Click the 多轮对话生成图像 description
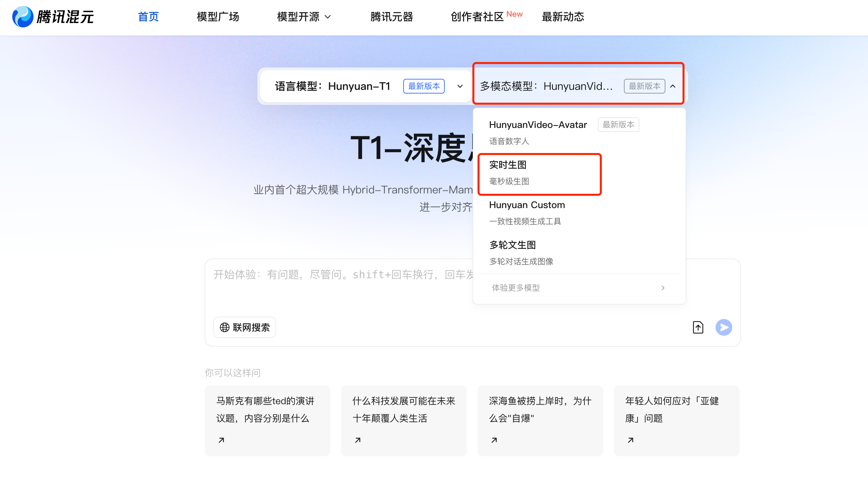Screen dimensions: 868x481 click(x=521, y=261)
